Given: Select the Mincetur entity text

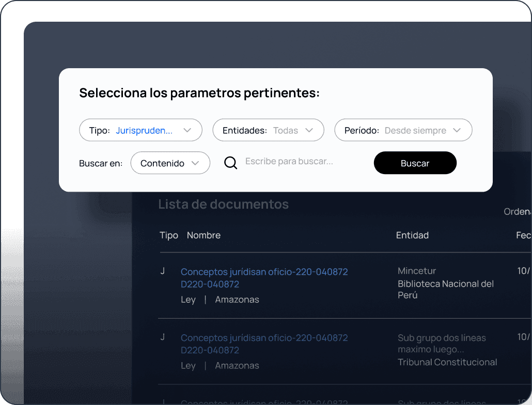Looking at the screenshot, I should 417,271.
